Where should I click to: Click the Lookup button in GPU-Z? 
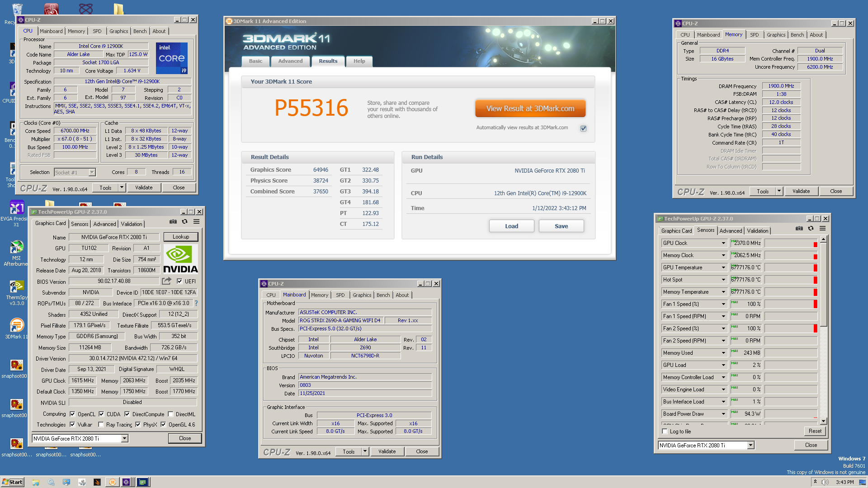(181, 237)
